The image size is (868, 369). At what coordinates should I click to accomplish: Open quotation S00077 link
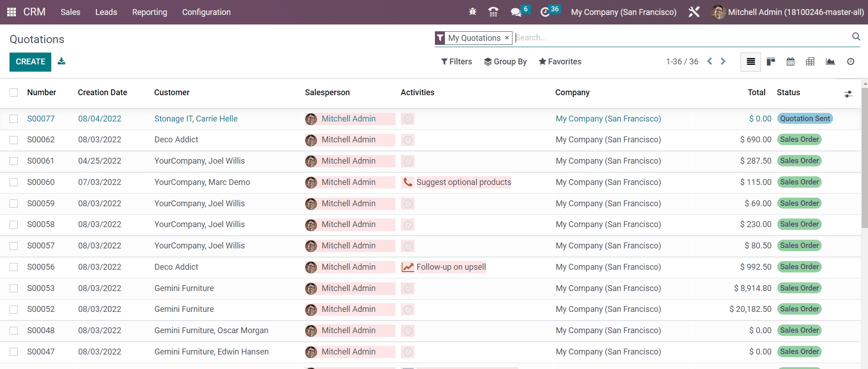click(41, 119)
